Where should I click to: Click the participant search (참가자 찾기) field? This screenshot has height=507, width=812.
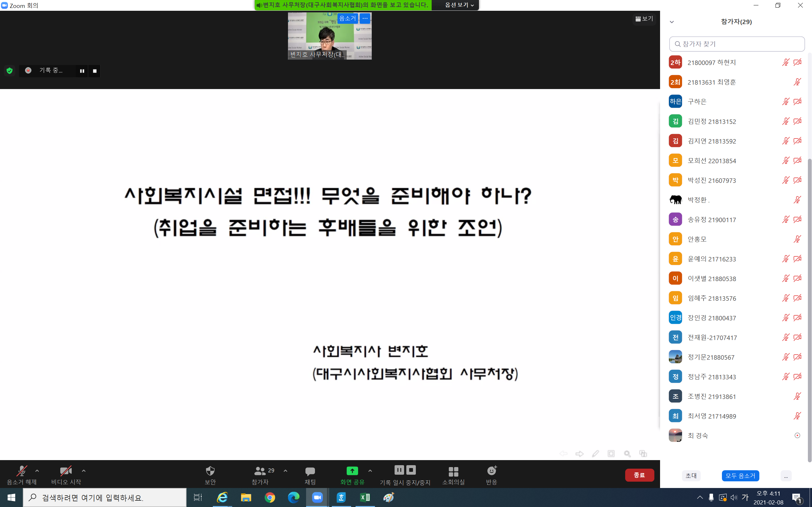click(737, 44)
